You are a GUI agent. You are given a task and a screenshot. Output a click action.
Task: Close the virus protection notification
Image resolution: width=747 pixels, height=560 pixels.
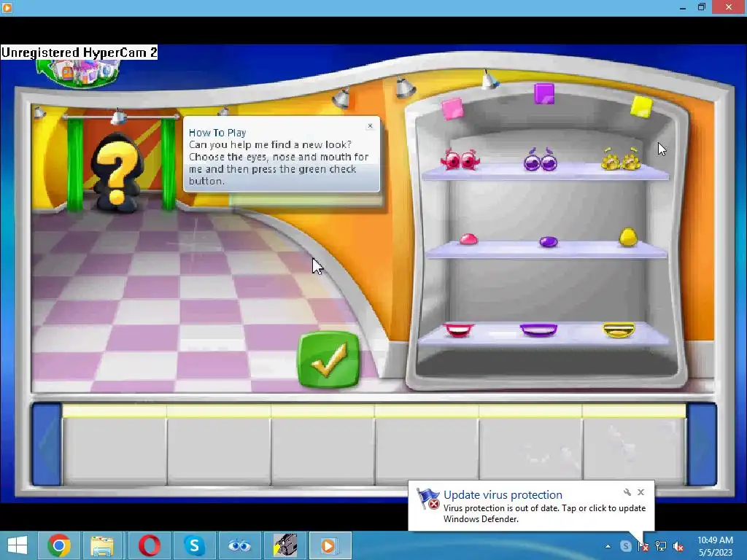click(640, 492)
